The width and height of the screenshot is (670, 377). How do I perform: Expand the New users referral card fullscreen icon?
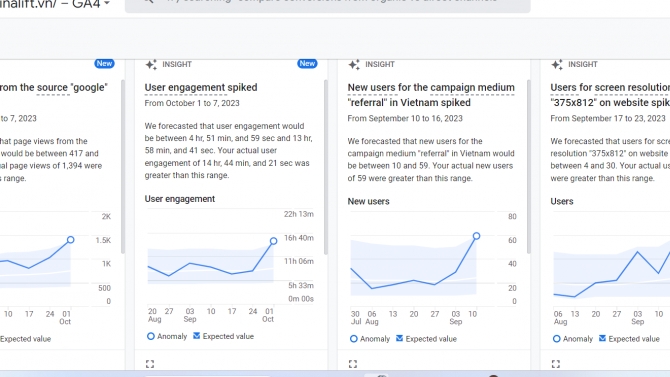pyautogui.click(x=353, y=364)
